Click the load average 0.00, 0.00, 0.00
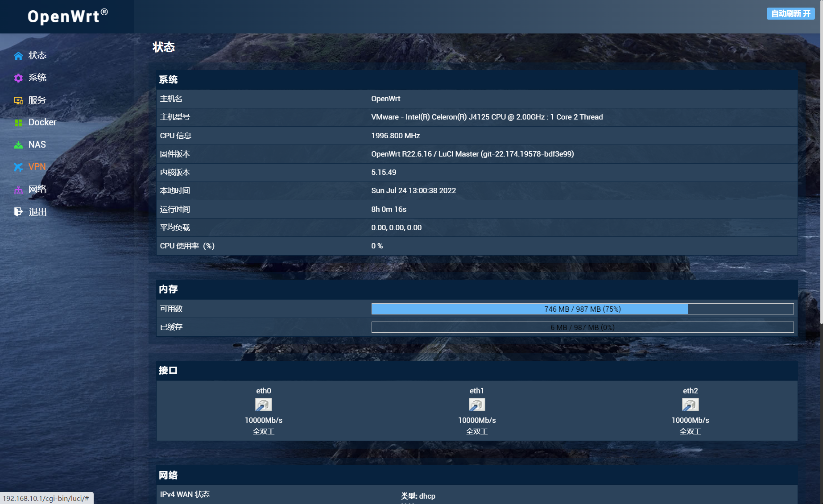 pyautogui.click(x=396, y=227)
